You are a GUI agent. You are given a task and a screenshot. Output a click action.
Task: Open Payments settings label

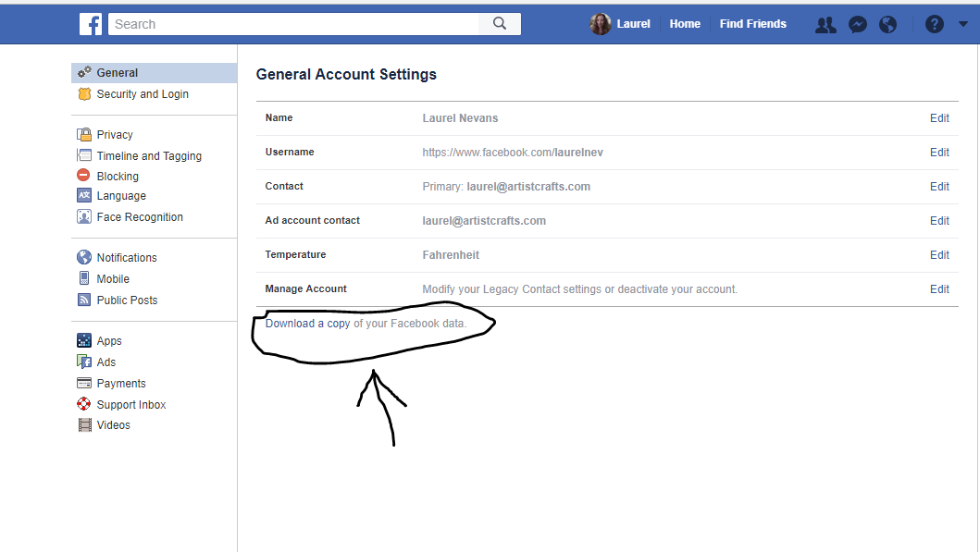[121, 384]
